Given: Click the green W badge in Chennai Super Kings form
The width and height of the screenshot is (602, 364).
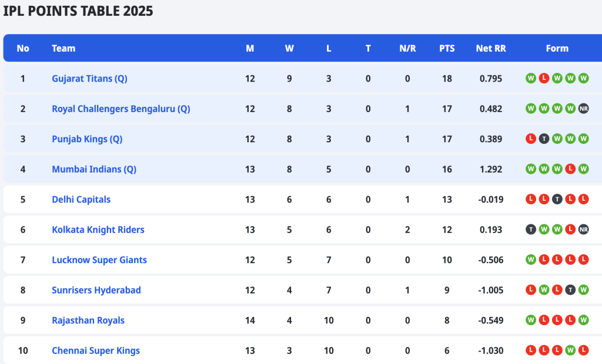Looking at the screenshot, I should [570, 350].
